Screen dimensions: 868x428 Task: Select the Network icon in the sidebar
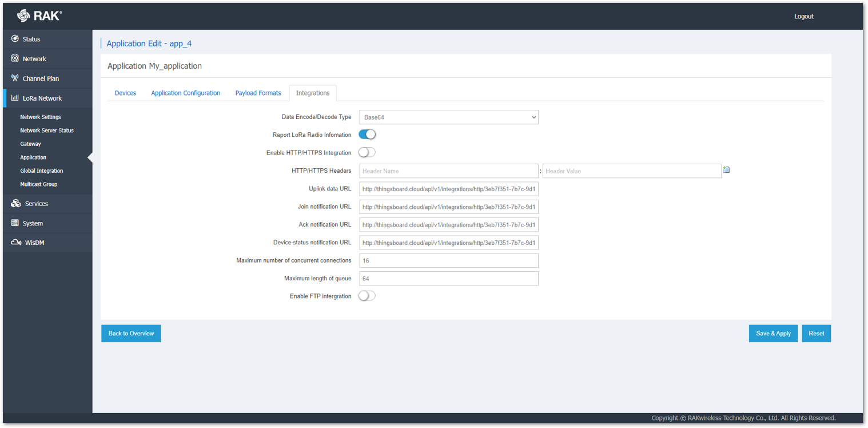(14, 58)
